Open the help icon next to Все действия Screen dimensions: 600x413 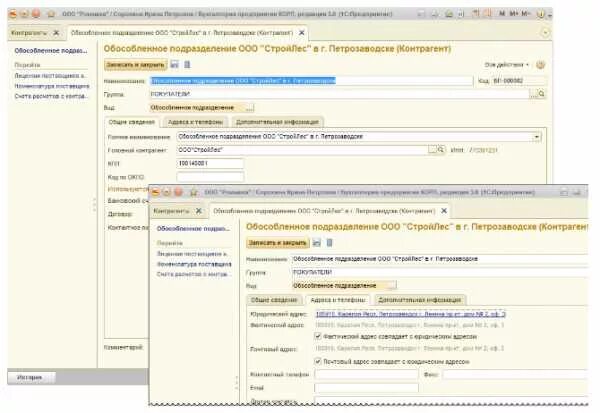click(x=540, y=65)
